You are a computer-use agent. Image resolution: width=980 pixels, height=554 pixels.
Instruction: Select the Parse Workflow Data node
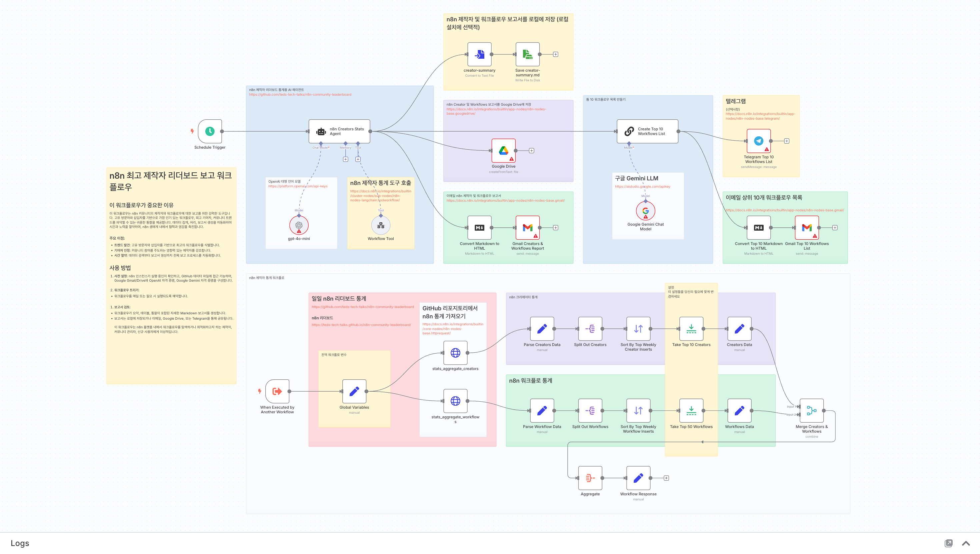click(542, 411)
